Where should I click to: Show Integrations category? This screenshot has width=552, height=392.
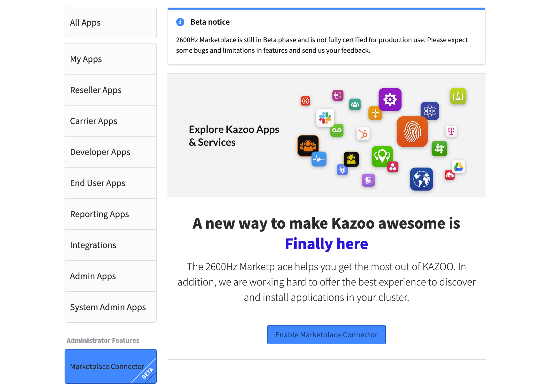pos(111,245)
